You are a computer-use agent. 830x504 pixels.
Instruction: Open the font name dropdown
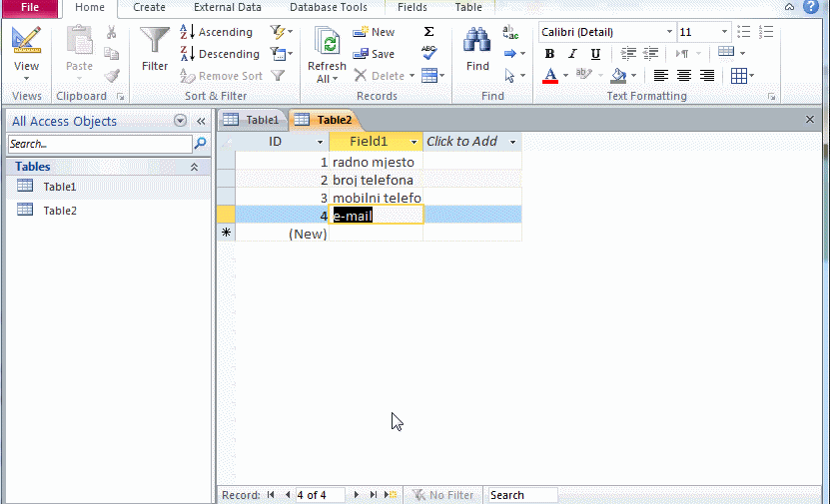[668, 32]
